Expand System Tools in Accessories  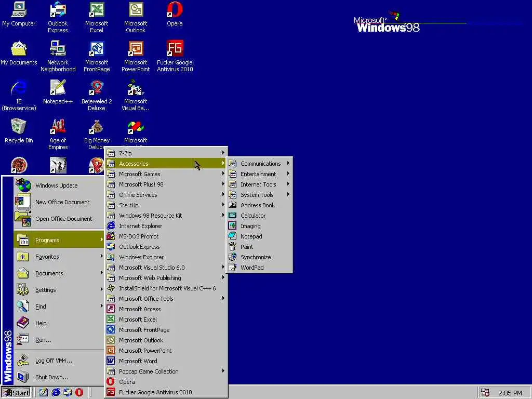tap(260, 194)
